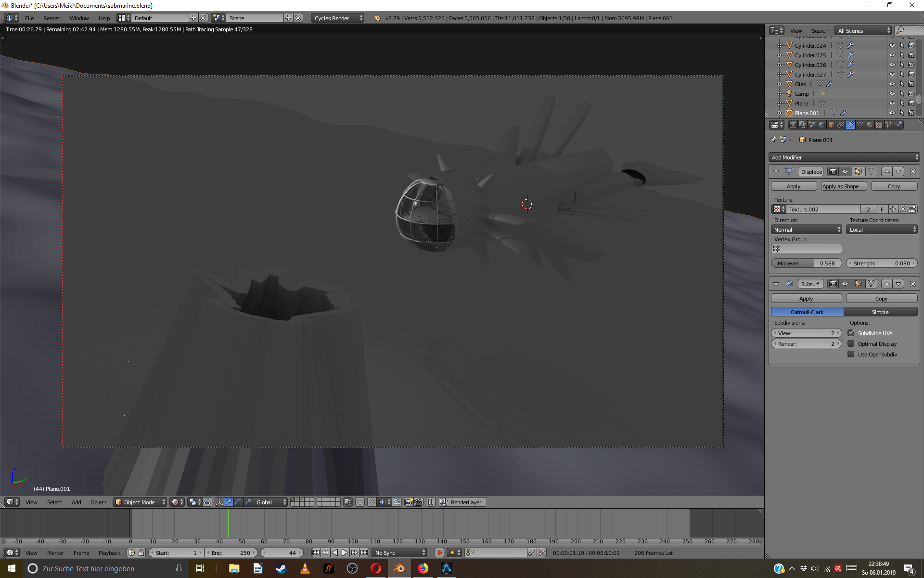
Task: Toggle renderability camera for Plane
Action: tap(911, 103)
